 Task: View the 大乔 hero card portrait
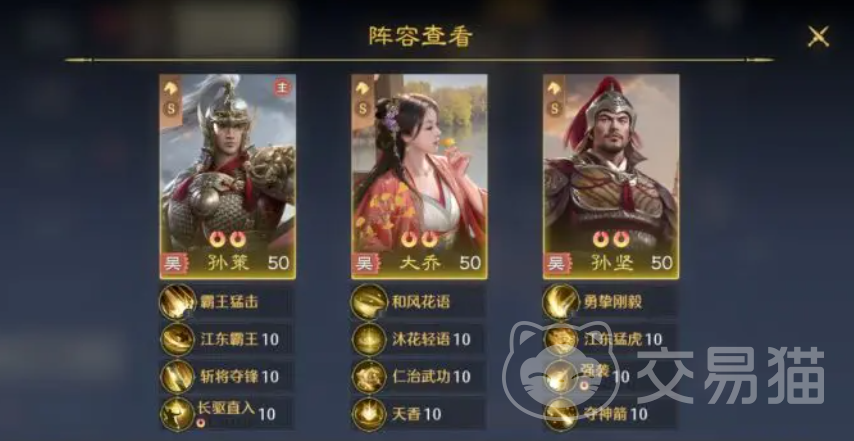click(x=419, y=176)
